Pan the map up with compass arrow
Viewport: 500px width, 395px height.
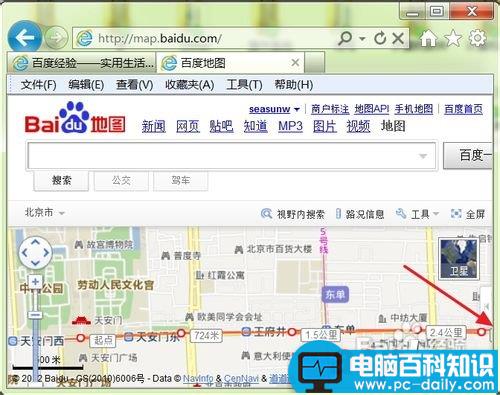35,242
